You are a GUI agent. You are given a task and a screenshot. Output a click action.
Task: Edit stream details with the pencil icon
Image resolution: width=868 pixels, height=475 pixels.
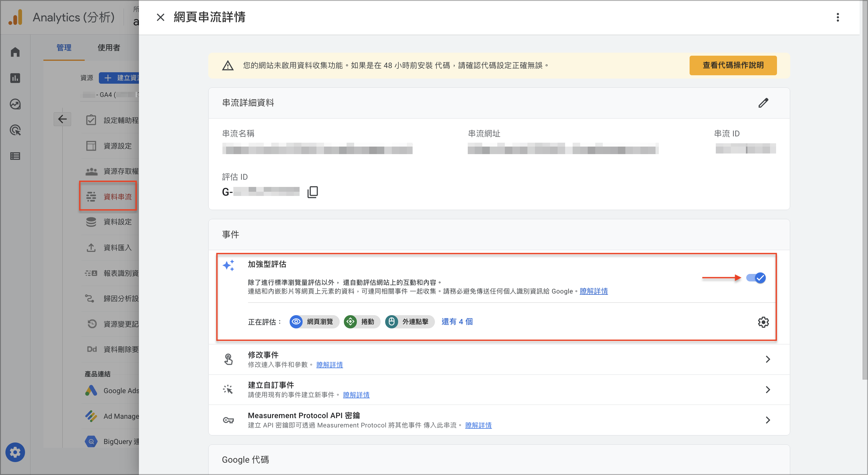pyautogui.click(x=763, y=103)
